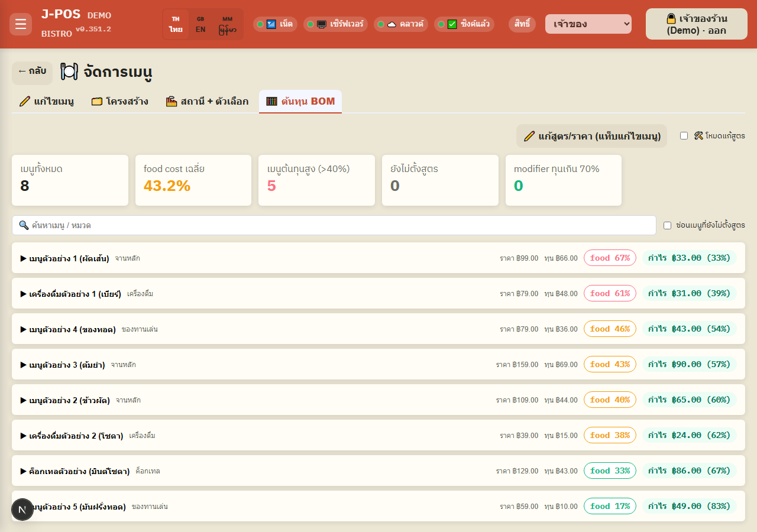Click the food 17% badge

click(x=610, y=506)
